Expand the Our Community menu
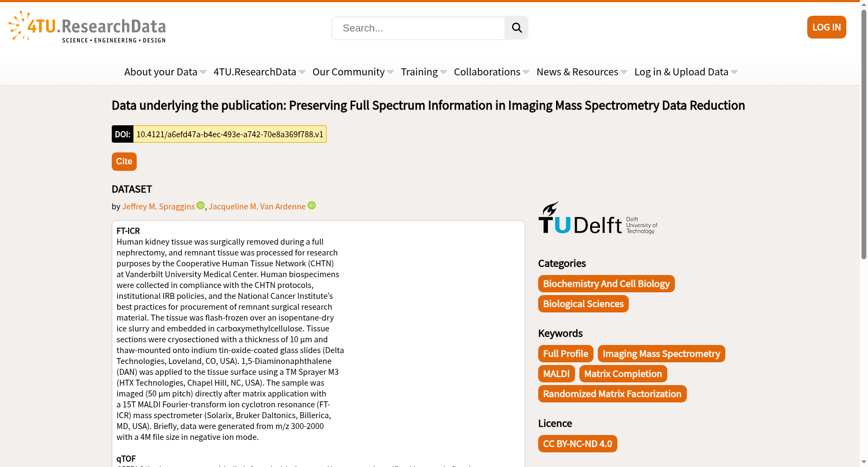This screenshot has width=868, height=467. (353, 72)
